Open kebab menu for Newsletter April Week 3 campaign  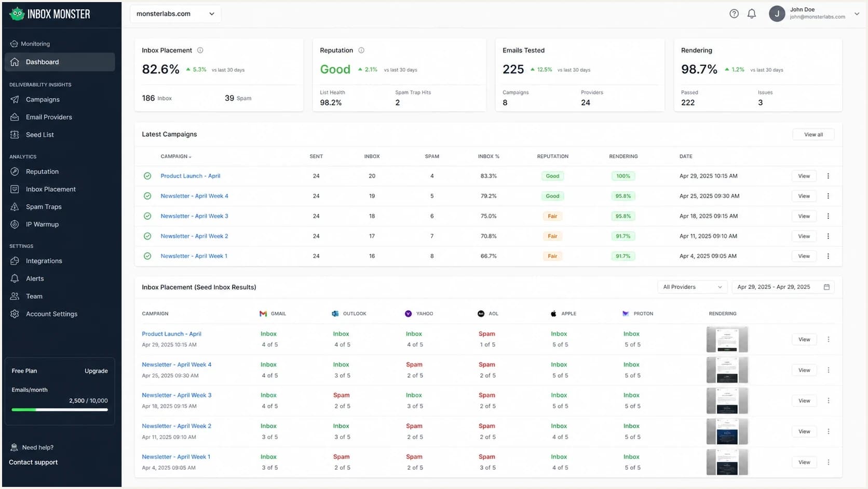(x=828, y=216)
